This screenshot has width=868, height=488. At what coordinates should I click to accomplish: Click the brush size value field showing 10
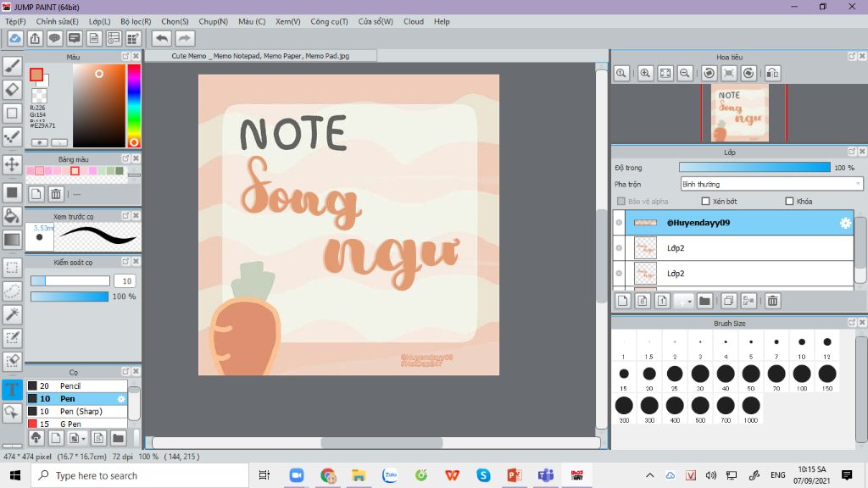coord(125,281)
